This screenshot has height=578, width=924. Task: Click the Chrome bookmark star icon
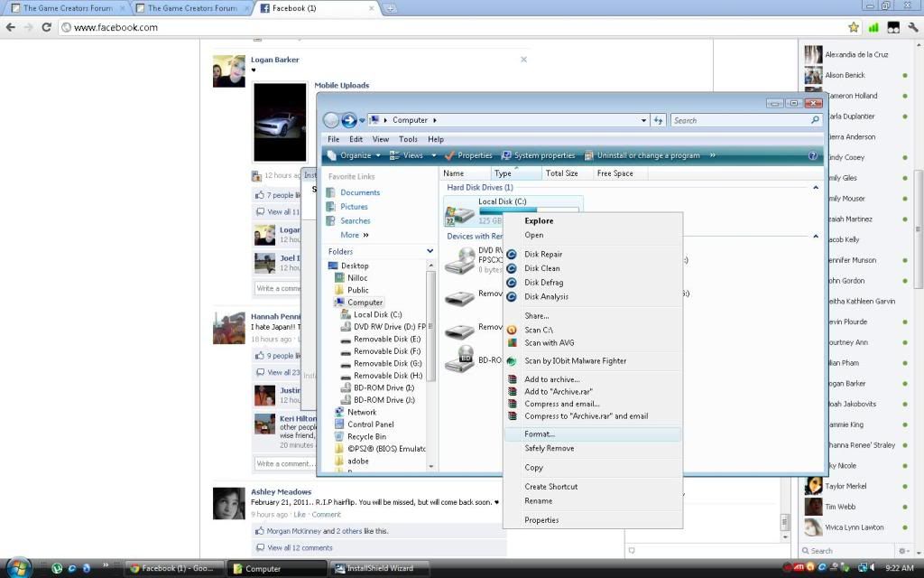point(854,27)
